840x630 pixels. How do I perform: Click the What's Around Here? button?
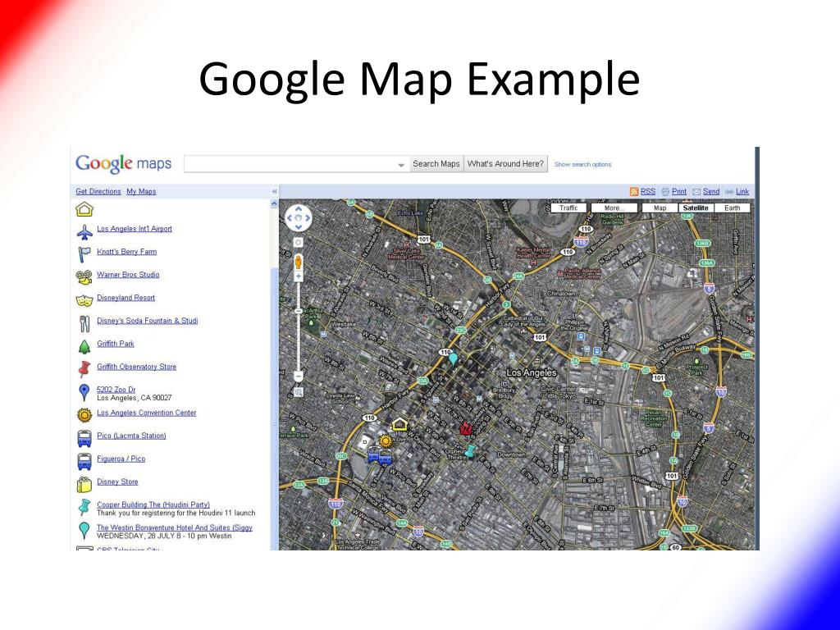click(x=505, y=164)
